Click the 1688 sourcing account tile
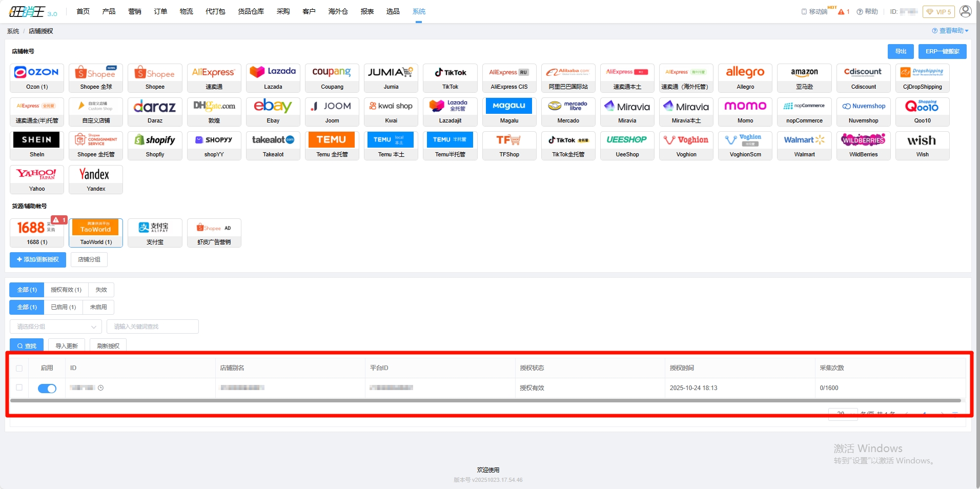The height and width of the screenshot is (489, 980). (37, 233)
